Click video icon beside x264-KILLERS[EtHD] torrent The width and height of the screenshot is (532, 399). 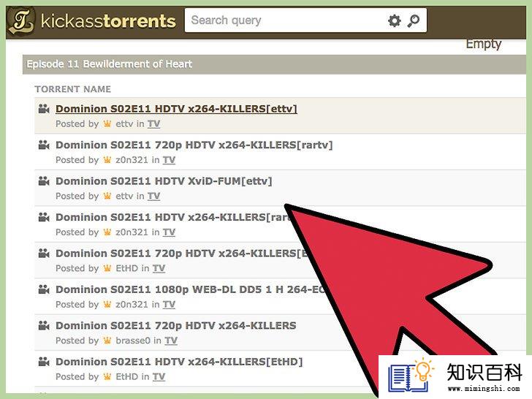coord(44,362)
